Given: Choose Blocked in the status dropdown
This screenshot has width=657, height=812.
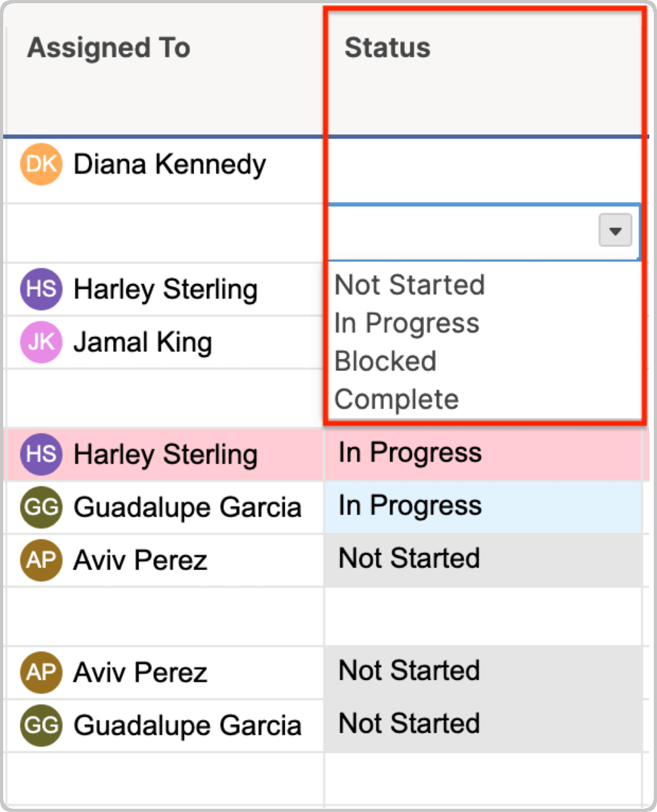Looking at the screenshot, I should tap(386, 361).
